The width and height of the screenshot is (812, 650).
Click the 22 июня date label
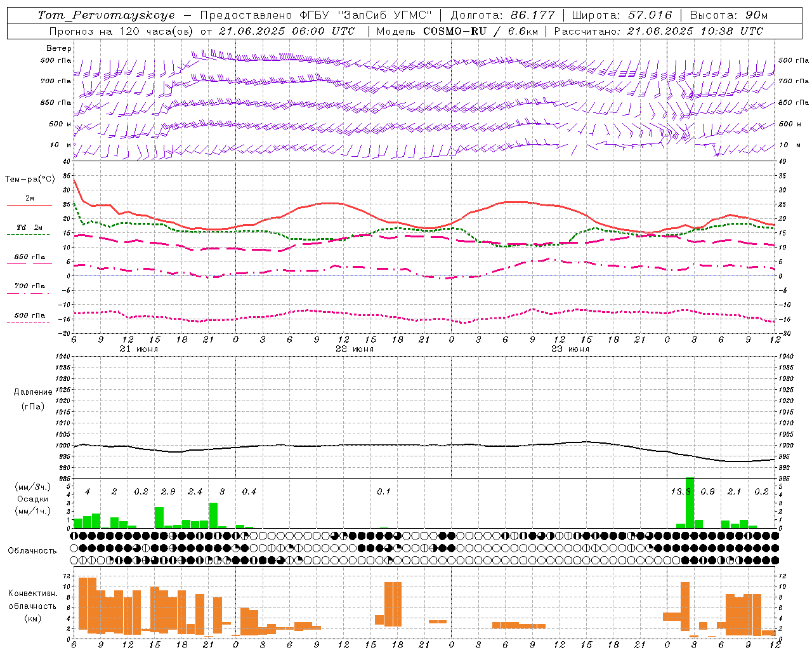(355, 349)
